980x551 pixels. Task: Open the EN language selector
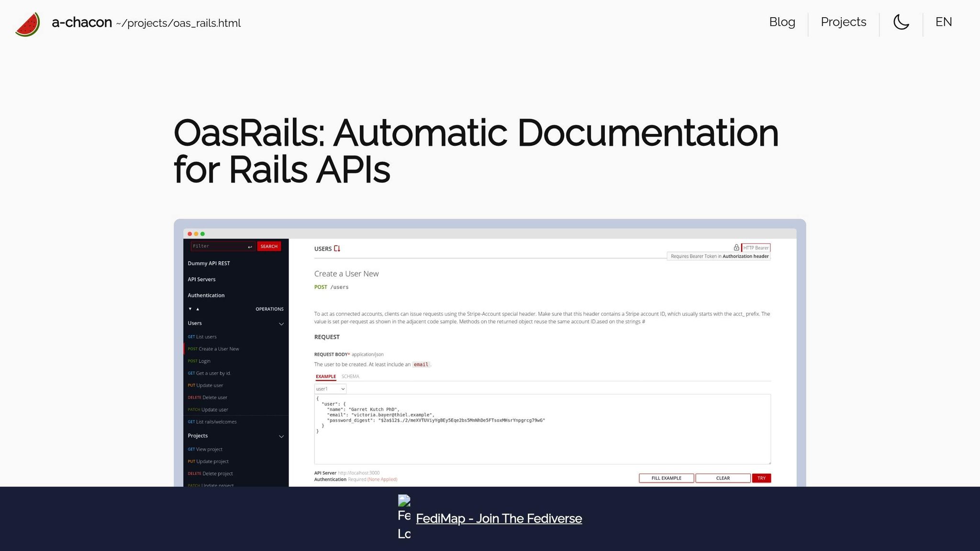coord(943,22)
